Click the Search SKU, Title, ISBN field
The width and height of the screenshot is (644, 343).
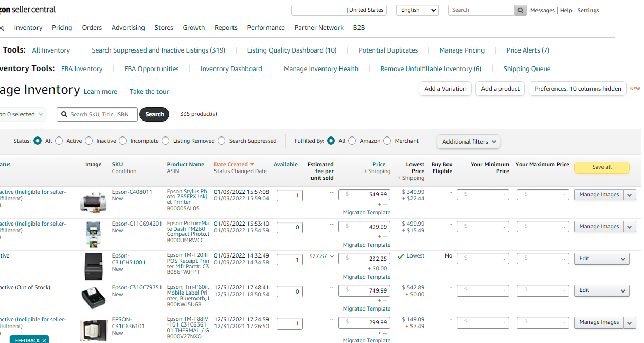[x=97, y=114]
